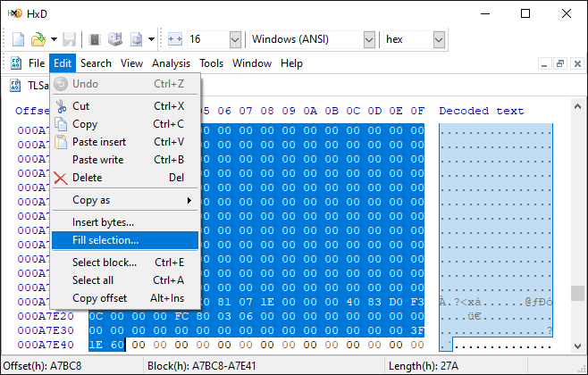Viewport: 588px width, 375px height.
Task: Close the inner document window
Action: pos(577,63)
